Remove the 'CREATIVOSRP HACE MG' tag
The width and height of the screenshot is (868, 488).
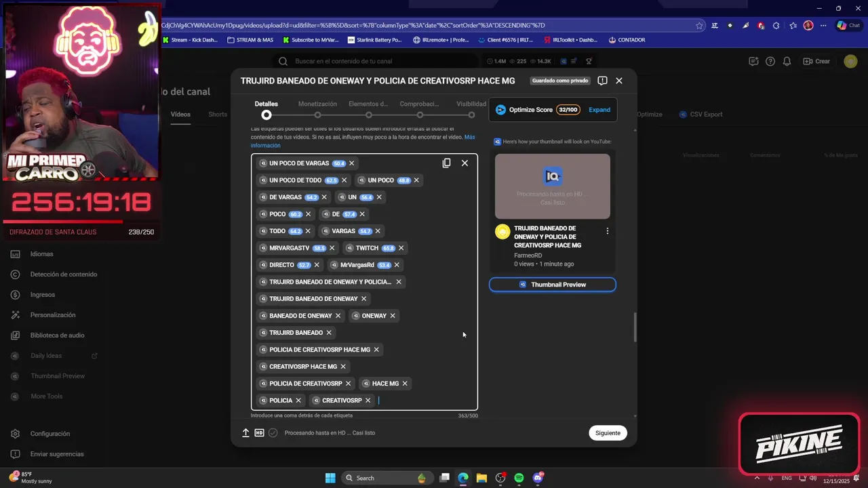point(343,367)
